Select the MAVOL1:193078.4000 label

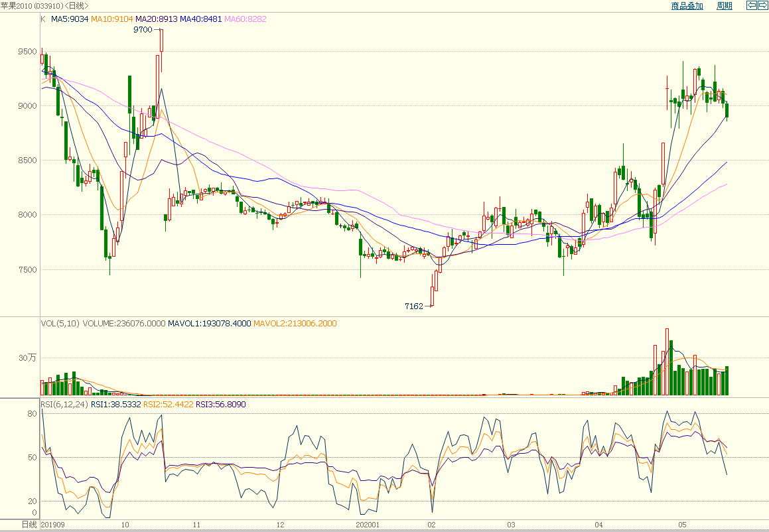pyautogui.click(x=209, y=323)
